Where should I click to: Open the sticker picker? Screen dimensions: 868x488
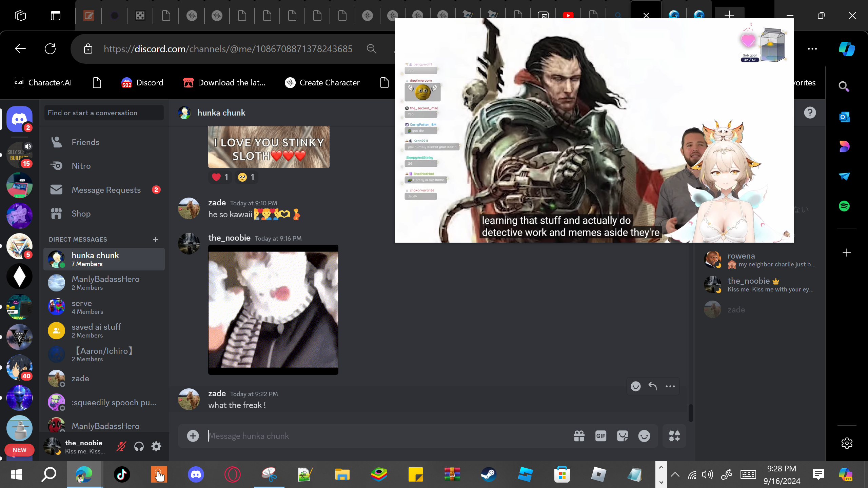click(623, 436)
